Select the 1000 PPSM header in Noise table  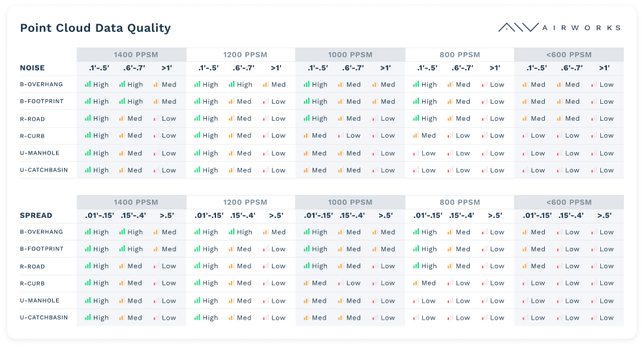pyautogui.click(x=350, y=55)
